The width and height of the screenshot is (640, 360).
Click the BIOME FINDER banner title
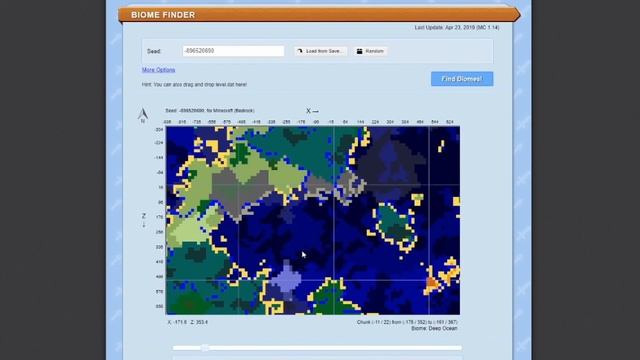point(163,15)
